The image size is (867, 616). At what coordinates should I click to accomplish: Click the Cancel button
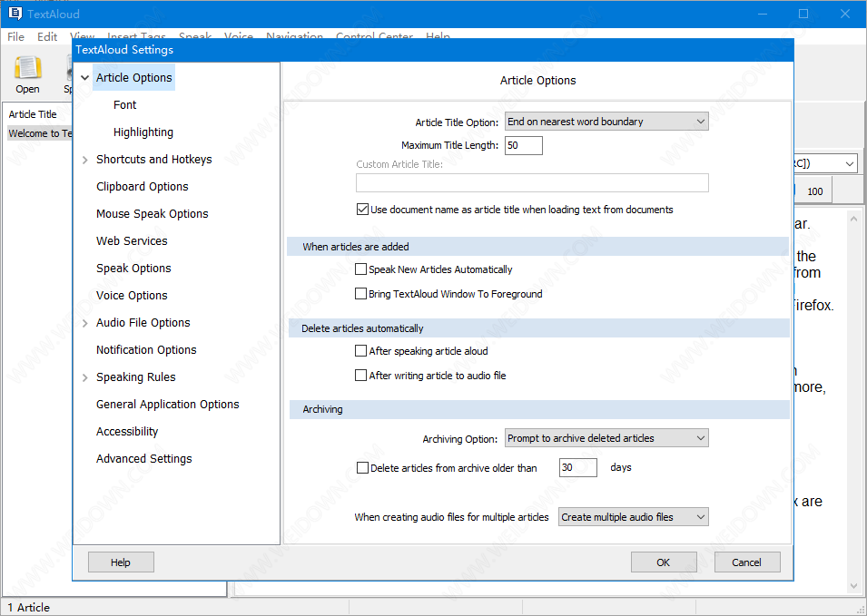[746, 562]
